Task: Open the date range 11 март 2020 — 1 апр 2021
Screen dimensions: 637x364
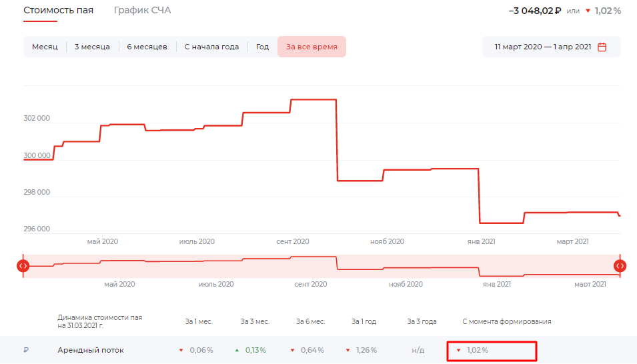Action: [x=543, y=47]
